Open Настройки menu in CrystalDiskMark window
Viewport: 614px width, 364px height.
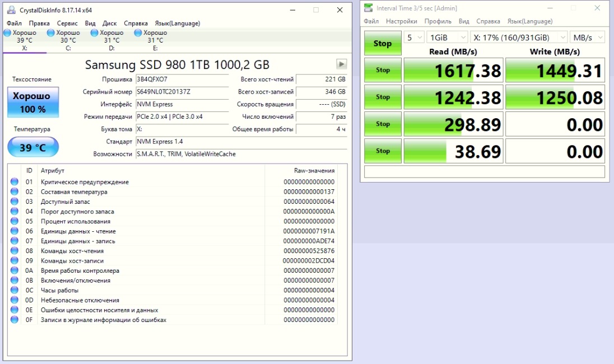point(401,21)
